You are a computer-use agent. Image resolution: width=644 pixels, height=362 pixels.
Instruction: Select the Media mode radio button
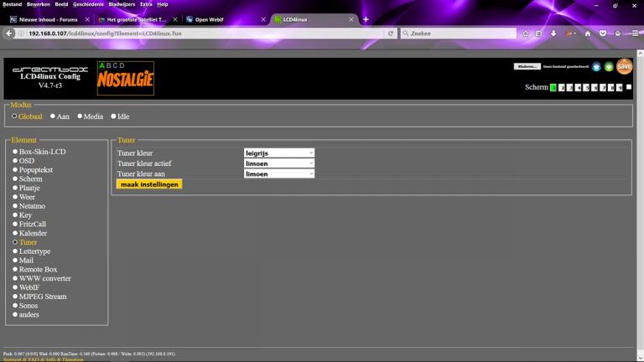tap(80, 116)
